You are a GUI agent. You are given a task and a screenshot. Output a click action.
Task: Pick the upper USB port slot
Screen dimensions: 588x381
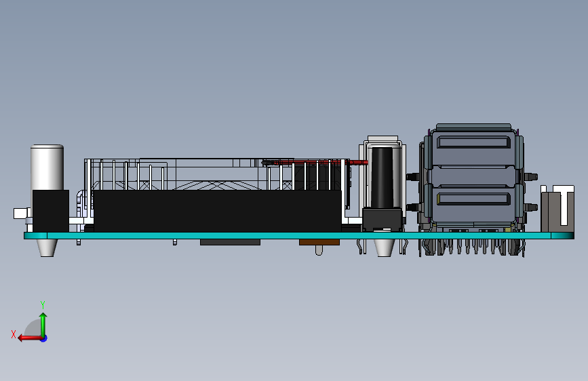[x=473, y=142]
